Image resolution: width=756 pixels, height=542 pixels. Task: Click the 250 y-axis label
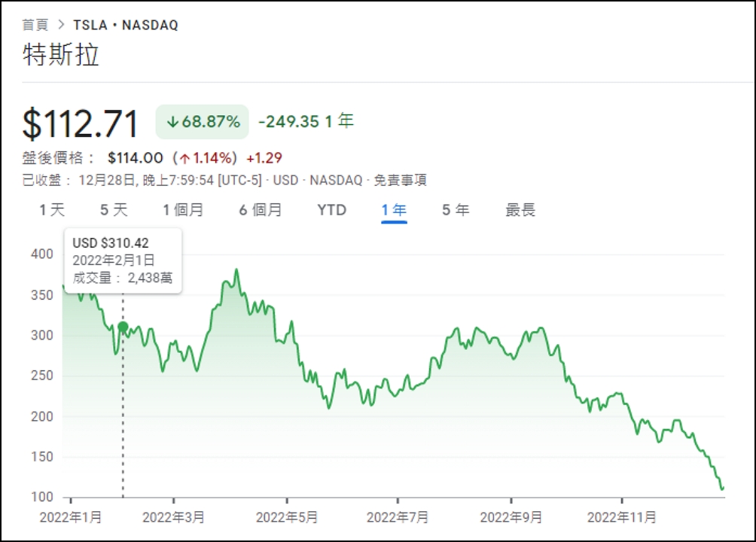pos(42,376)
